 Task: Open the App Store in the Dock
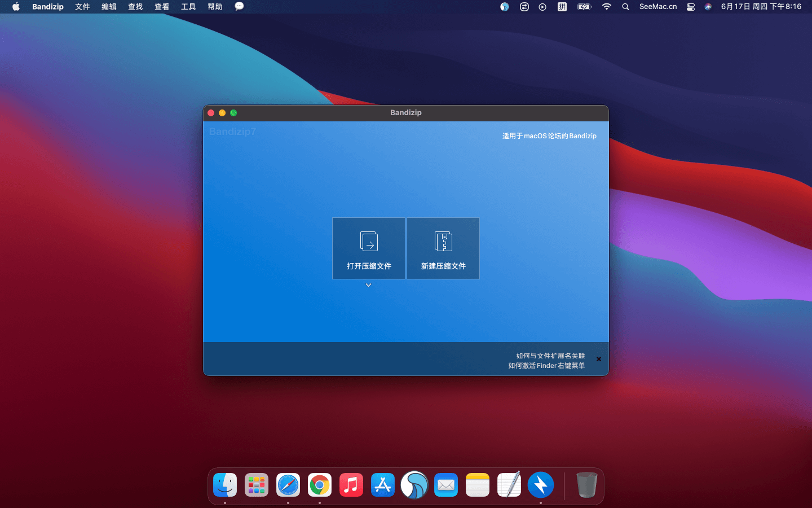[383, 485]
